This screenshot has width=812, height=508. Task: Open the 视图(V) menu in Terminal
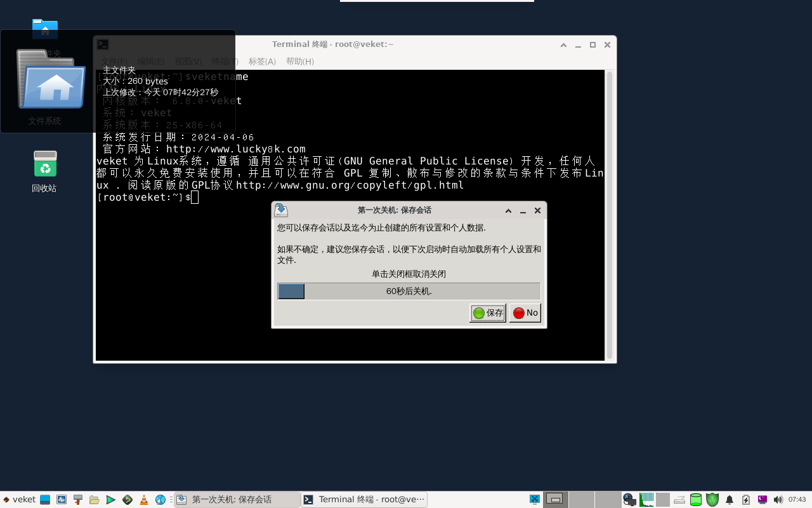click(188, 62)
